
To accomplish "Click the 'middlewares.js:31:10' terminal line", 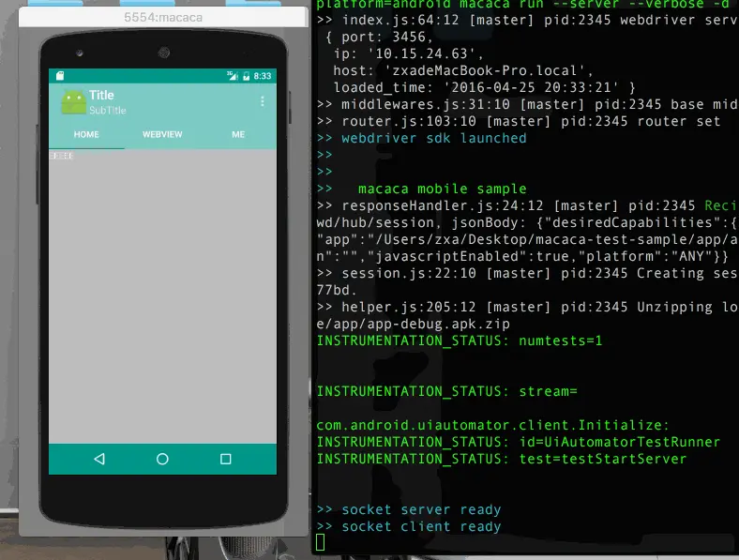I will tap(527, 104).
